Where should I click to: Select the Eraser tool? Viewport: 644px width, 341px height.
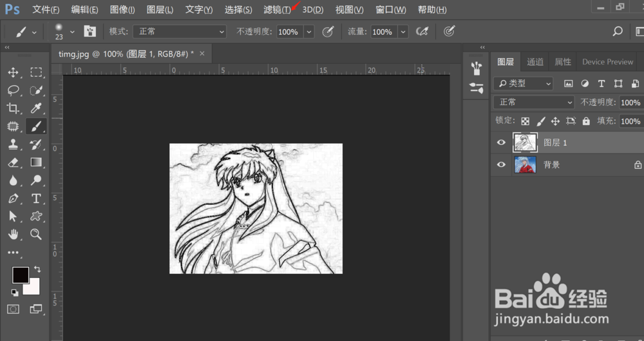click(x=13, y=162)
